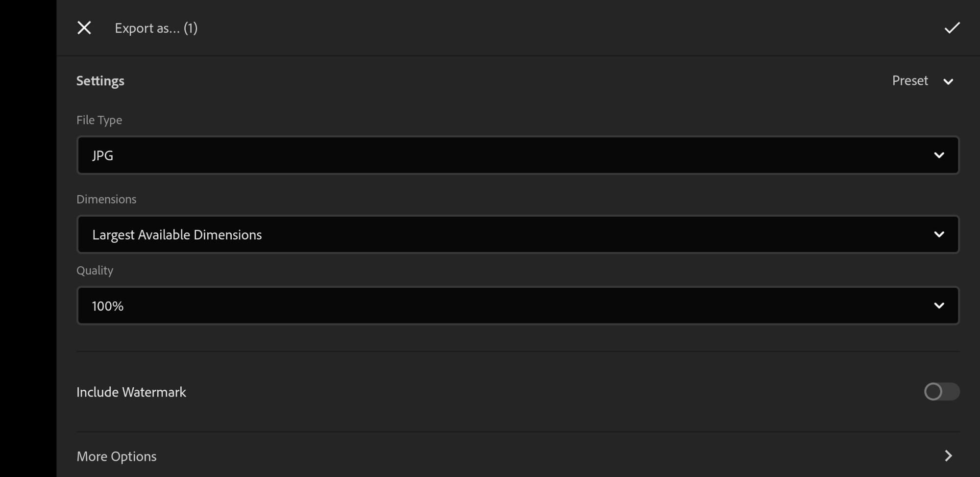Click the chevron on the File Type field
The height and width of the screenshot is (477, 980).
pos(939,155)
